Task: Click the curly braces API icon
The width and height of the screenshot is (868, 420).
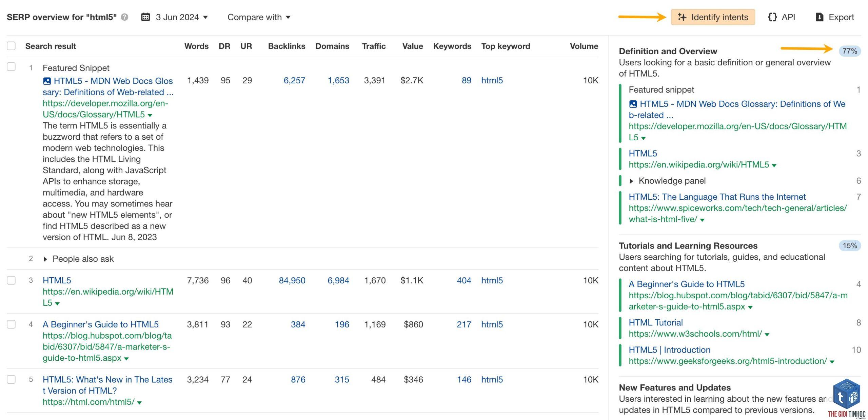Action: pos(772,17)
